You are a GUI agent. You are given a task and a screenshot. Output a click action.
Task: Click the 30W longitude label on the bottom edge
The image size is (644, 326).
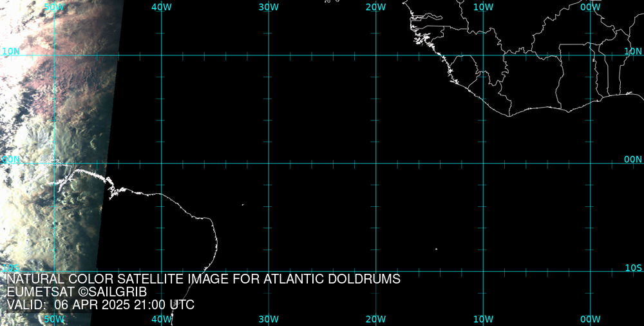[269, 319]
